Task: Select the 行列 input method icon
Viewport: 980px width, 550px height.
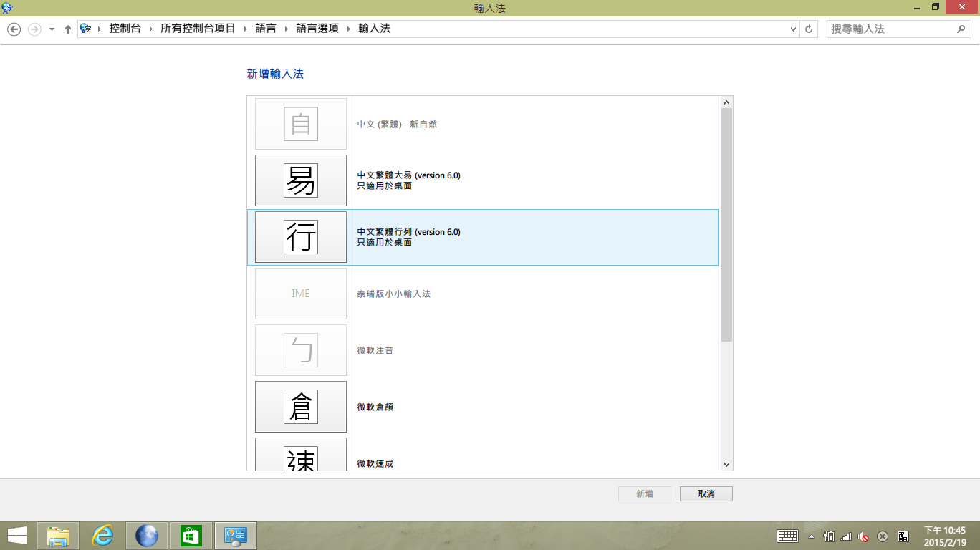Action: [x=301, y=237]
